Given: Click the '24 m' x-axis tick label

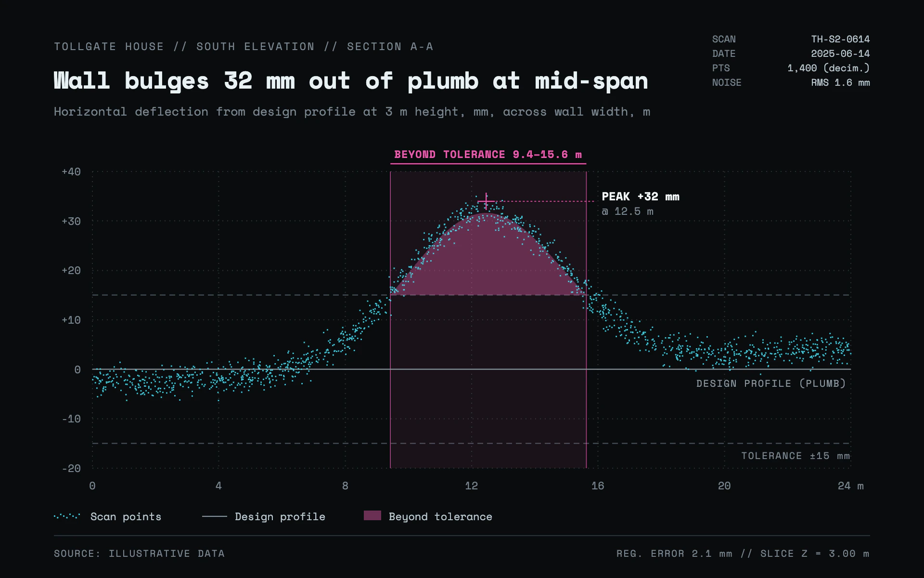Looking at the screenshot, I should pyautogui.click(x=850, y=486).
